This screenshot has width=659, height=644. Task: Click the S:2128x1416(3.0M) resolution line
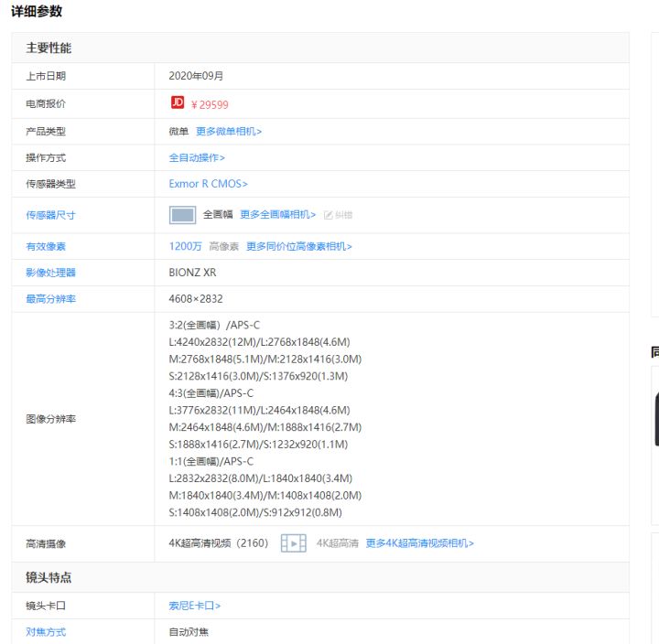coord(258,376)
